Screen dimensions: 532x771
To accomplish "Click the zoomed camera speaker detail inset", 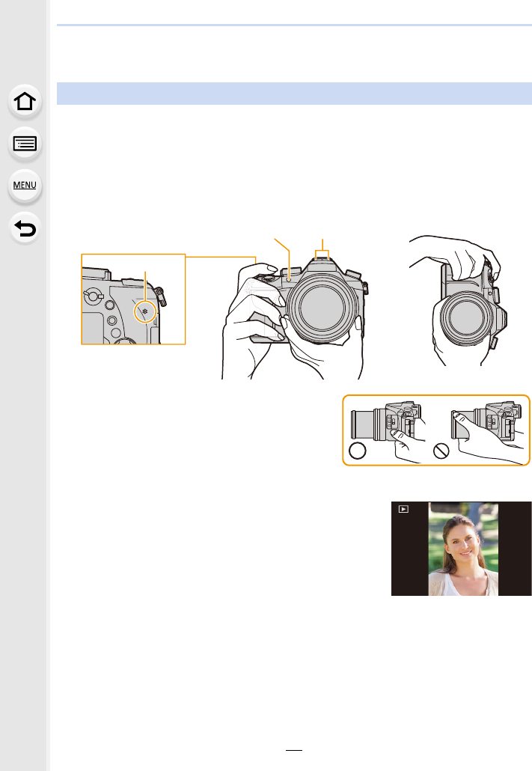I will (133, 299).
